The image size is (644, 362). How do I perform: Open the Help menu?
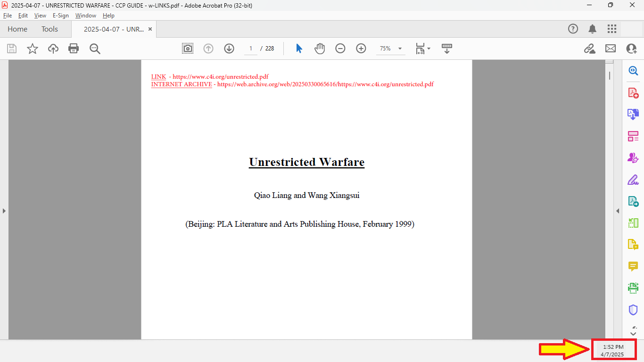(x=108, y=16)
